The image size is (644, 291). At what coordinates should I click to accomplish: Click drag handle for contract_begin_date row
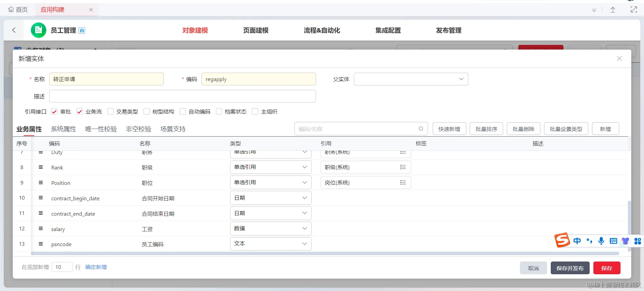coord(41,198)
